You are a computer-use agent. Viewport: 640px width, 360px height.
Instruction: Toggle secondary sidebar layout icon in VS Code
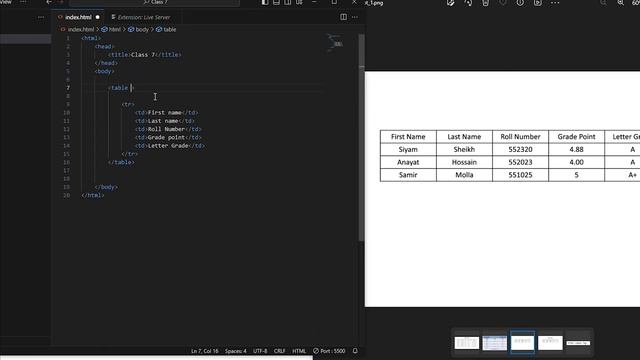(288, 2)
